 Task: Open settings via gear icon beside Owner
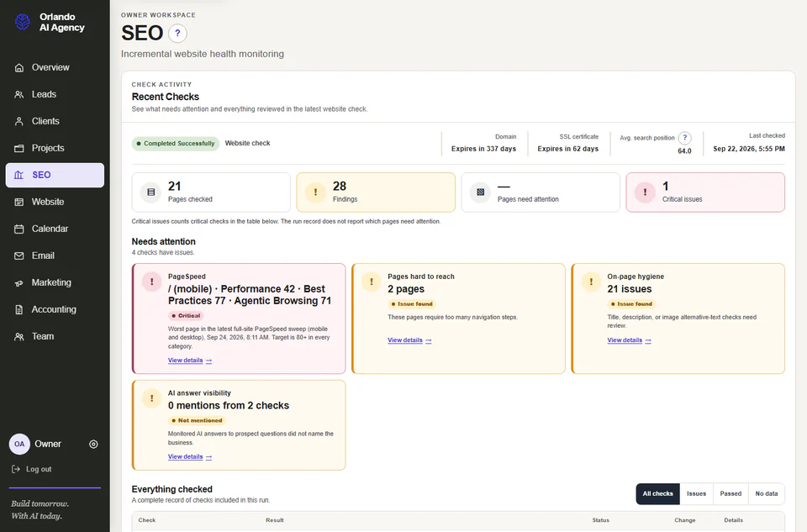click(93, 444)
